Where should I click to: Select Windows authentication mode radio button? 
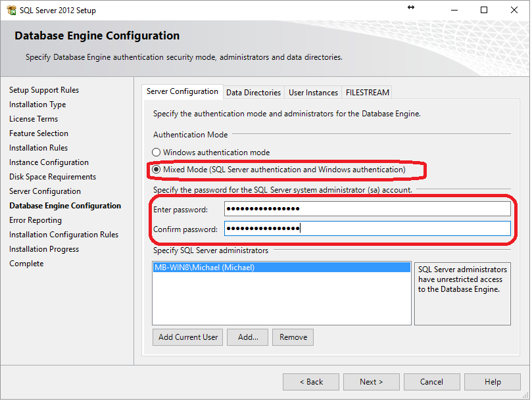point(156,153)
